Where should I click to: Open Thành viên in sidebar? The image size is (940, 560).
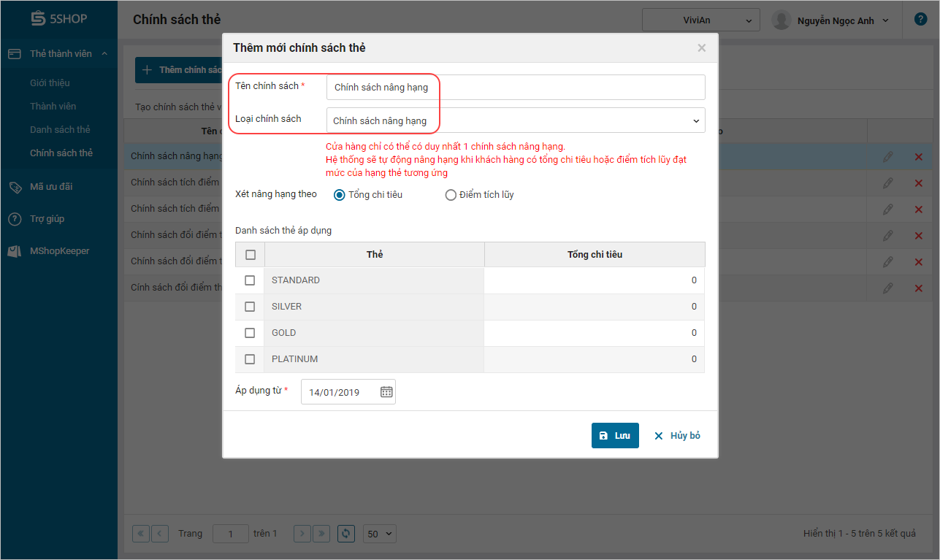[x=53, y=107]
